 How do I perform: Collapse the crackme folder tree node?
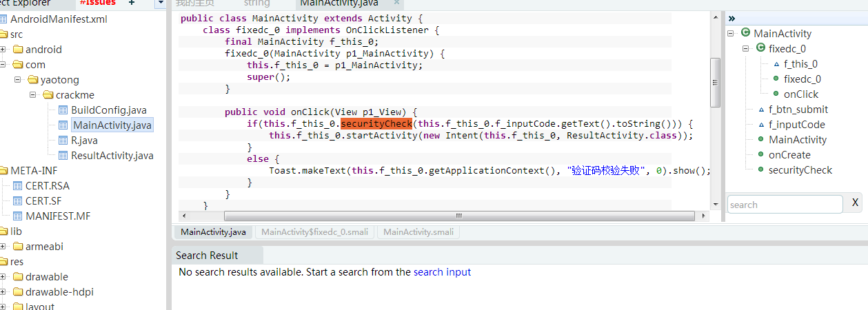click(x=32, y=95)
